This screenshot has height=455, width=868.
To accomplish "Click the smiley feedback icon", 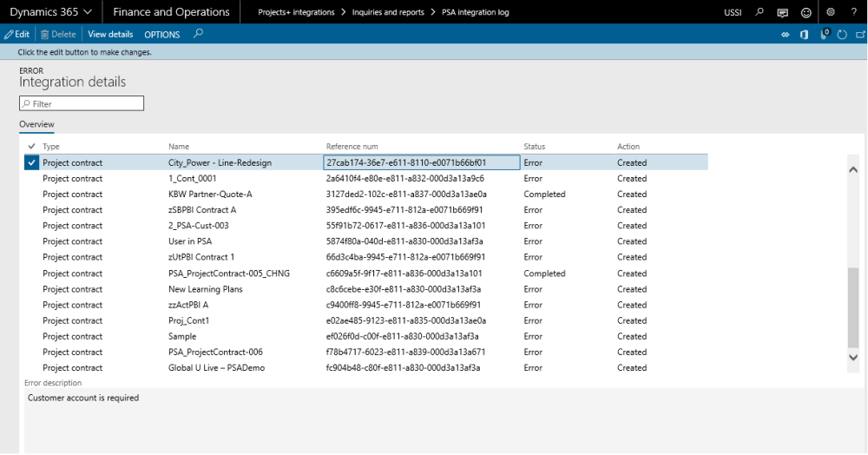I will (x=806, y=12).
